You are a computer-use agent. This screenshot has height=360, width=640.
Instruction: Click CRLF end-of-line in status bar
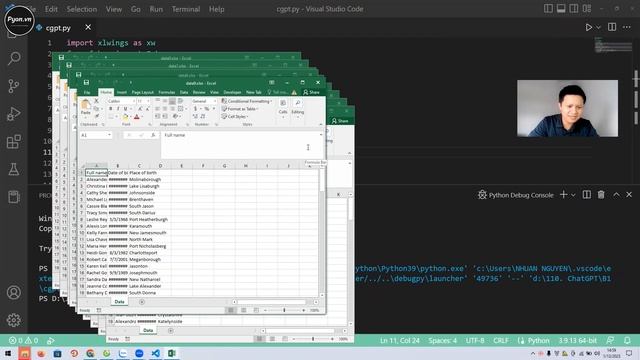501,340
